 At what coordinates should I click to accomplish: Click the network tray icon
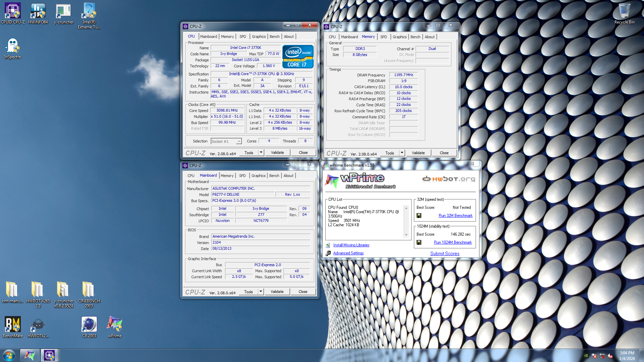602,356
